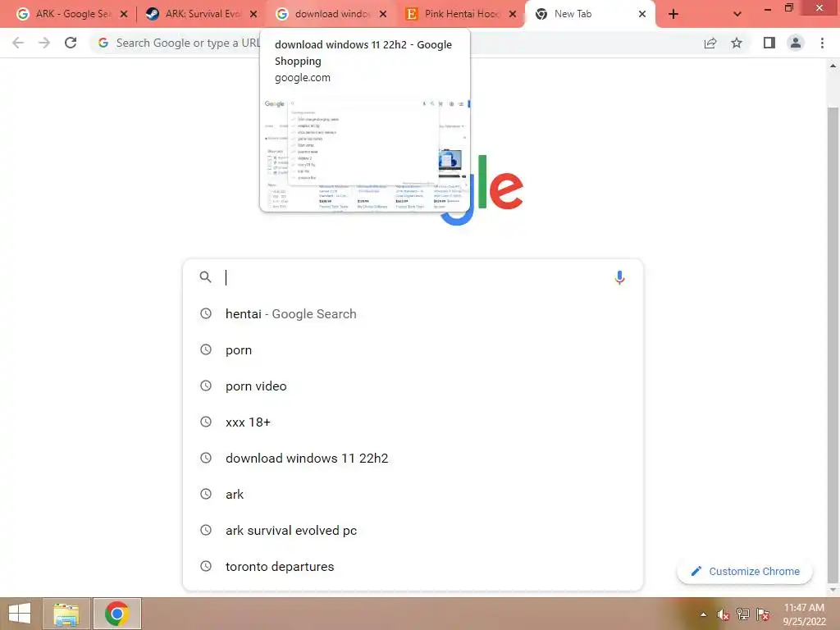The image size is (840, 630).
Task: Close the ARK - Google Search tab
Action: click(124, 14)
